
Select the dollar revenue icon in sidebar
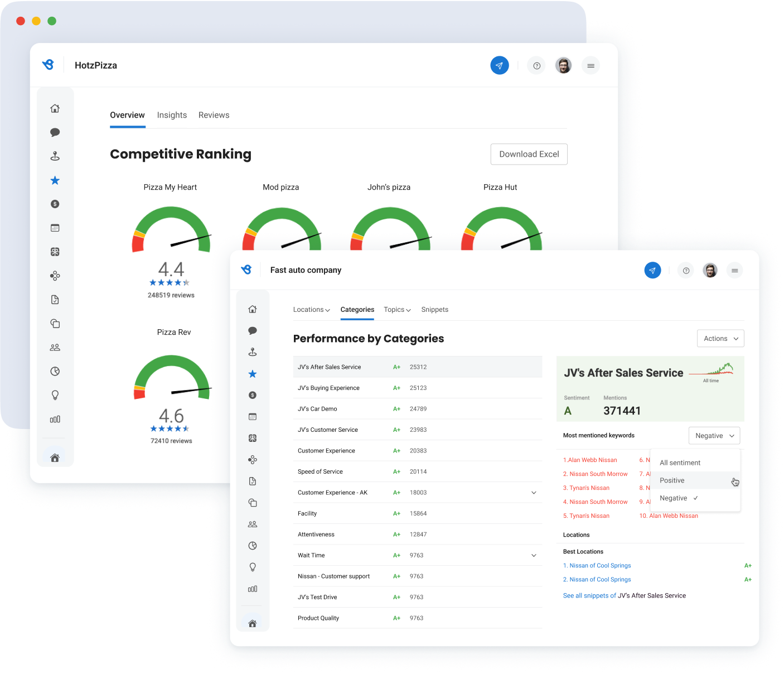[x=253, y=395]
